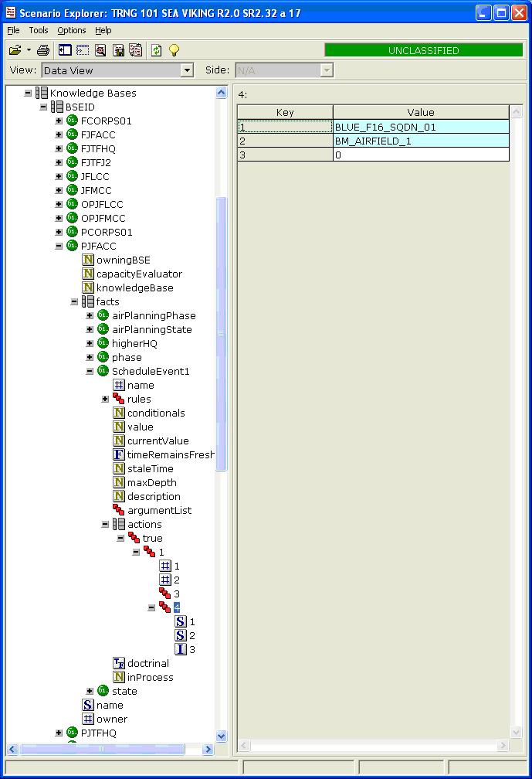Image resolution: width=532 pixels, height=779 pixels.
Task: Click the save disk toolbar icon
Action: 119,50
